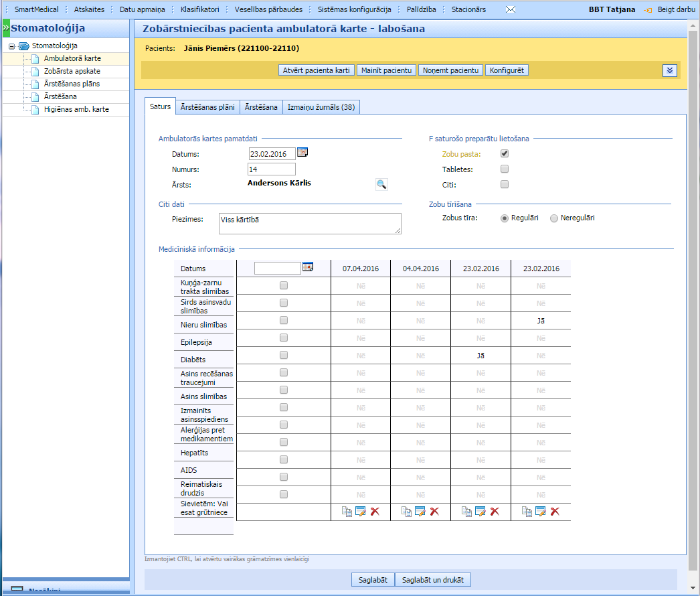Edit the 04.04.2016 medical record column
Image resolution: width=700 pixels, height=596 pixels.
point(420,512)
